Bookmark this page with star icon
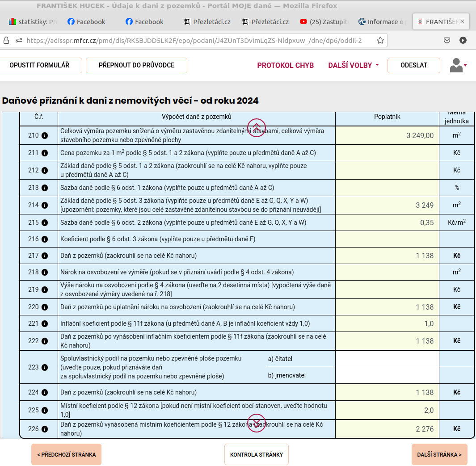 [380, 40]
